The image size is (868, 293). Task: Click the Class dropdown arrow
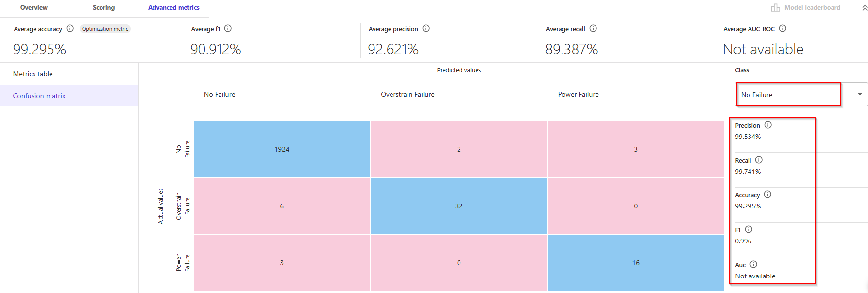tap(860, 94)
